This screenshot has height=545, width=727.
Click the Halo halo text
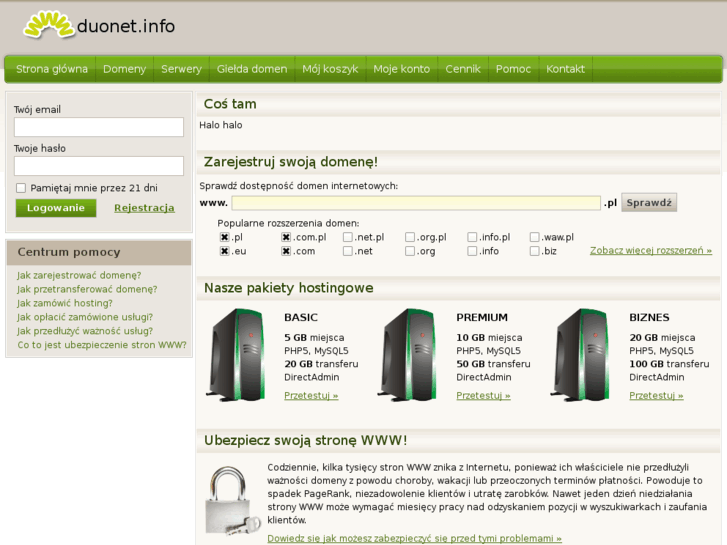(221, 125)
